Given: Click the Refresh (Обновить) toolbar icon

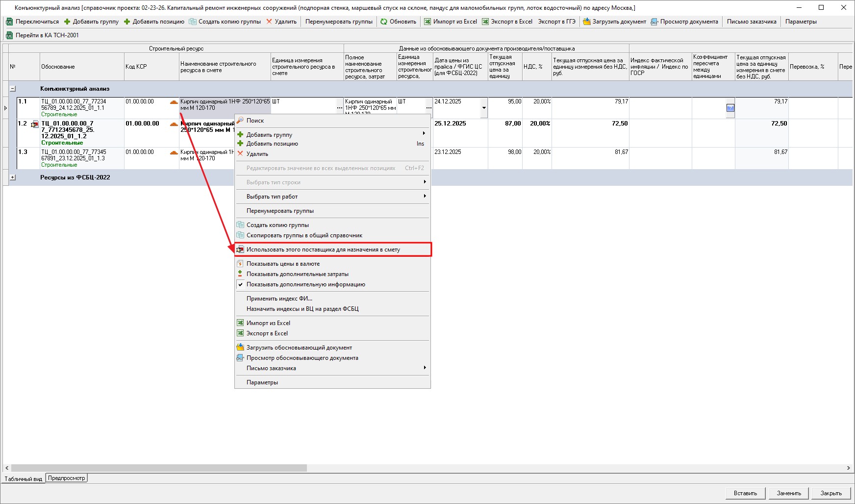Looking at the screenshot, I should pyautogui.click(x=384, y=22).
